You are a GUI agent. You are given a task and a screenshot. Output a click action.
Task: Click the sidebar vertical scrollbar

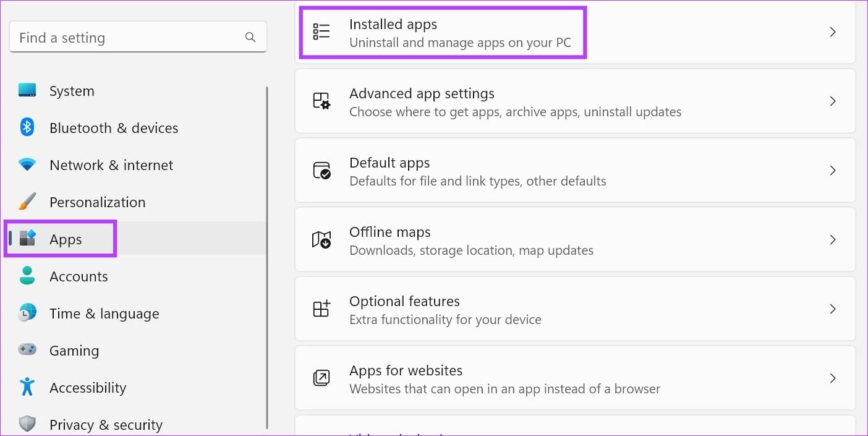tap(267, 257)
